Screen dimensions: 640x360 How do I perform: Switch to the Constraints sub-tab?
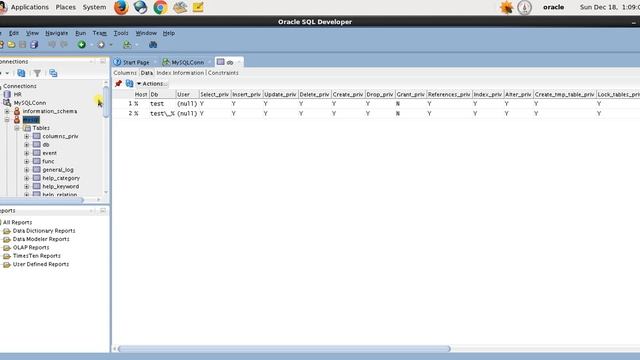click(223, 73)
